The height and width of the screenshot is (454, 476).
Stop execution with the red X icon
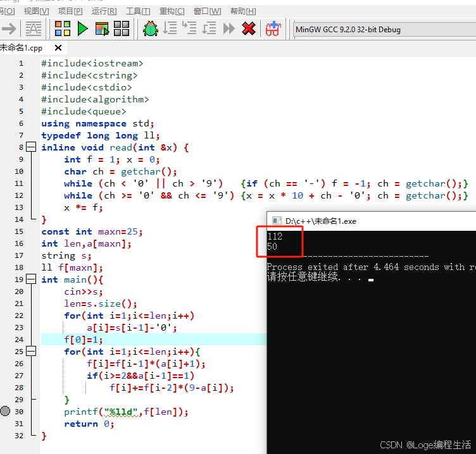249,28
